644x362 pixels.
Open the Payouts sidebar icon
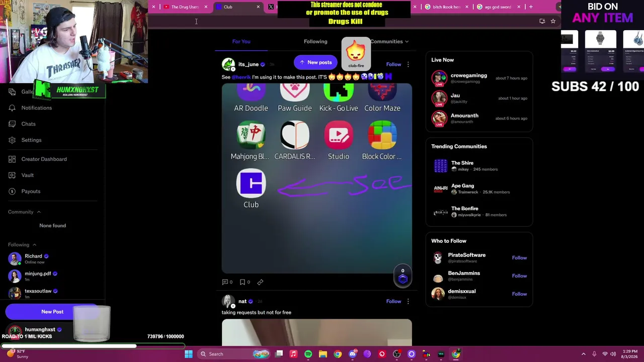click(x=12, y=191)
